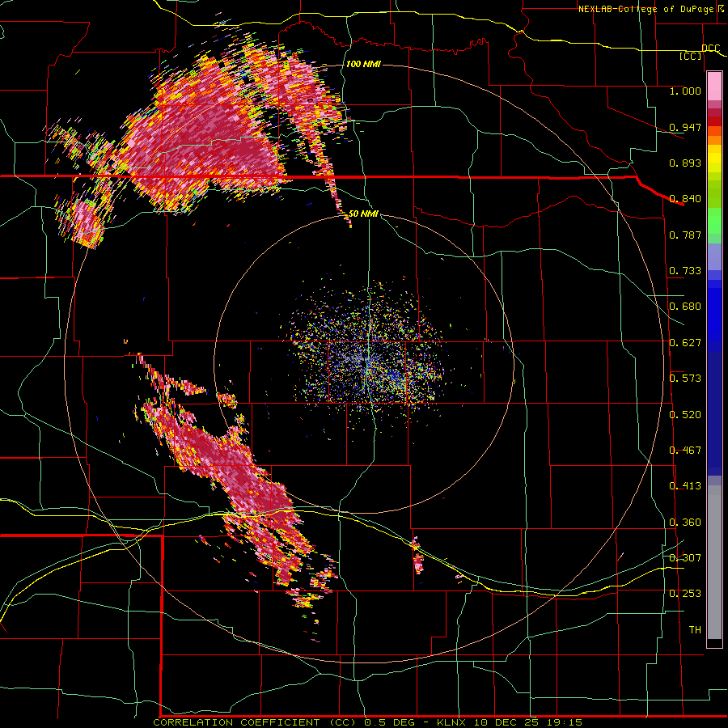The height and width of the screenshot is (728, 728).
Task: Click the 0.307 scale value
Action: (x=685, y=557)
